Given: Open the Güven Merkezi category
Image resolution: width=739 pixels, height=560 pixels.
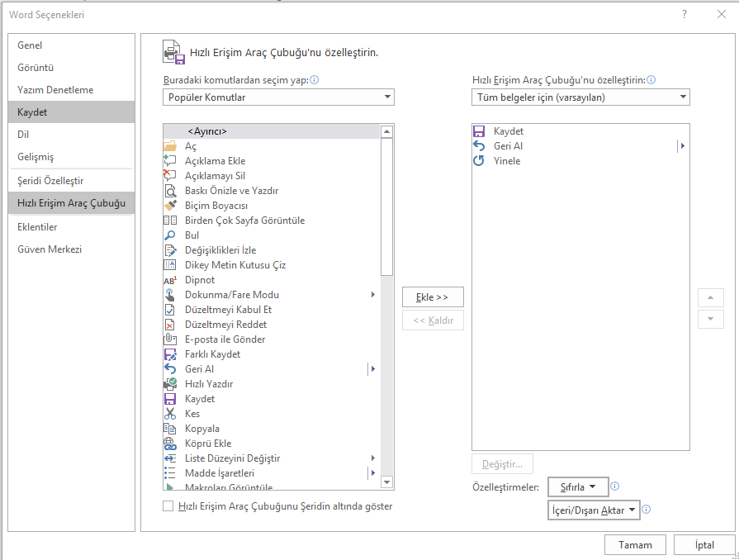Looking at the screenshot, I should [50, 249].
